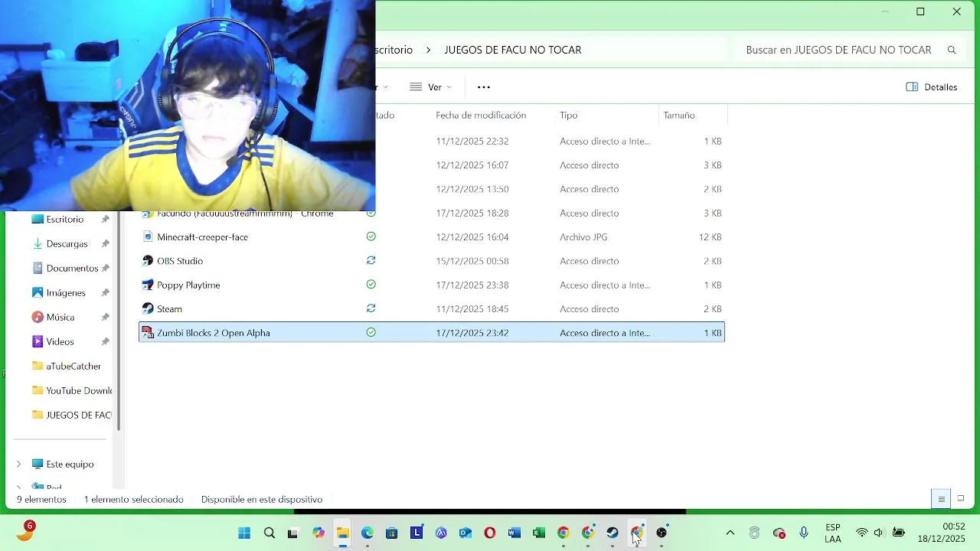Open the Ver dropdown menu
The image size is (980, 551).
tap(430, 87)
